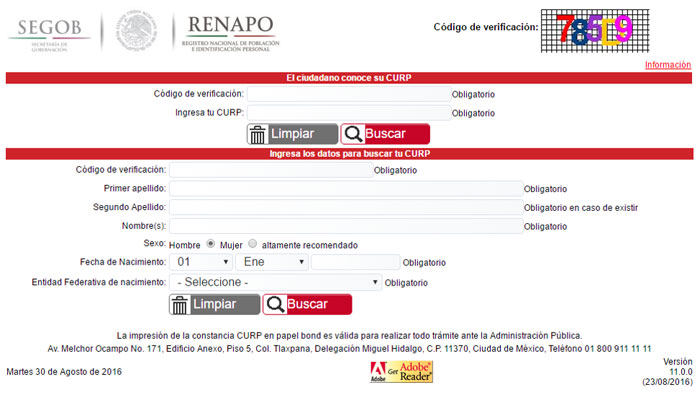The width and height of the screenshot is (700, 395).
Task: Expand the Entidad Federativa de nacimiento dropdown
Action: click(275, 282)
